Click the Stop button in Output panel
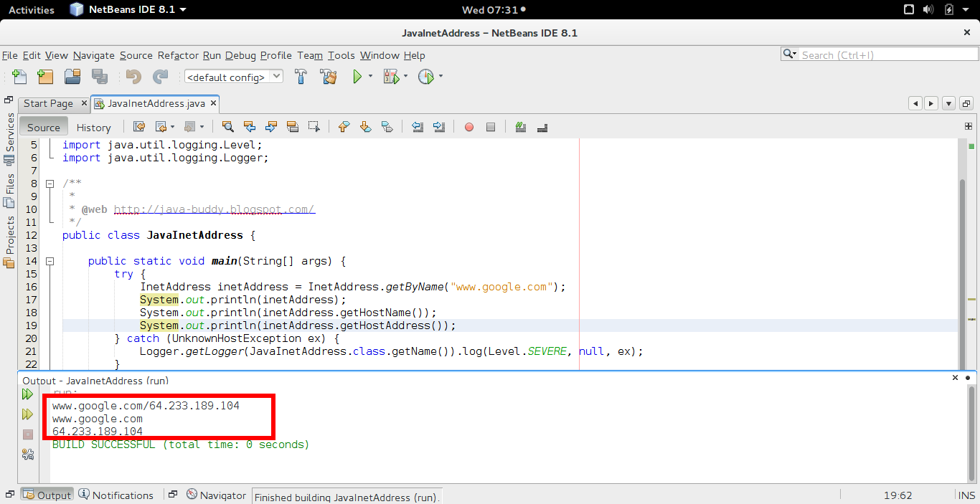Image resolution: width=980 pixels, height=504 pixels. (28, 434)
